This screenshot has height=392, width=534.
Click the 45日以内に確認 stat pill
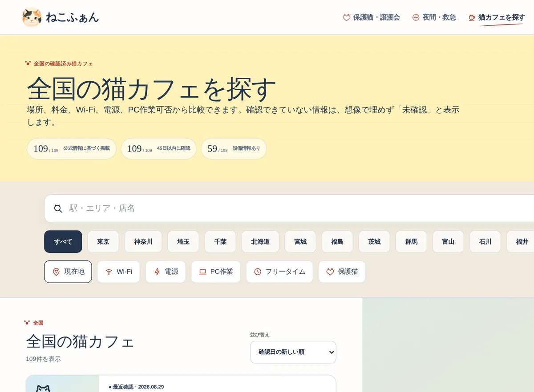coord(159,148)
